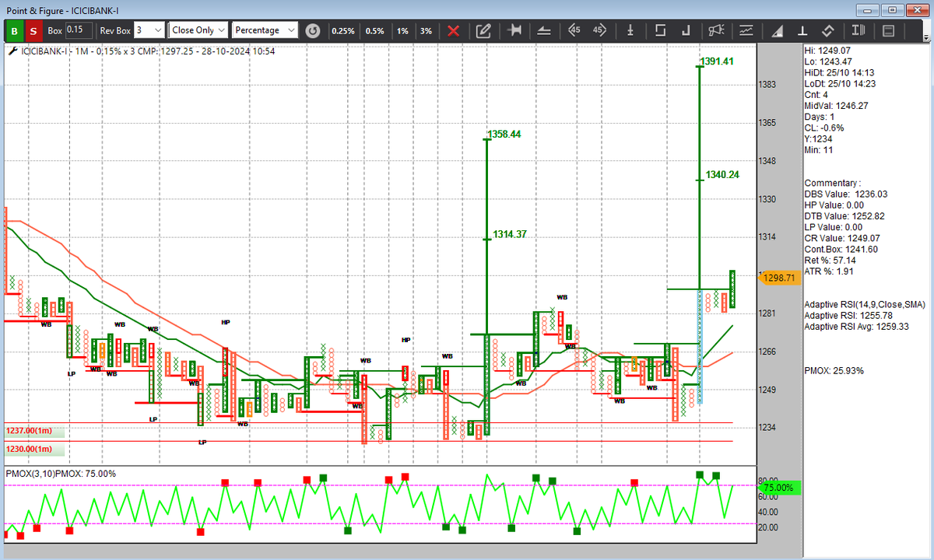Click the 1314.37 target label
Viewport: 934px width, 560px height.
point(510,234)
